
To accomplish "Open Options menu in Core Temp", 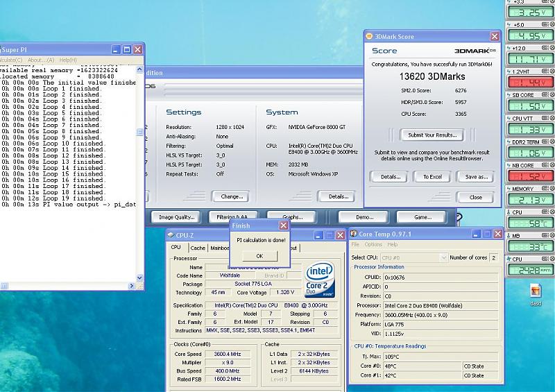I will [x=373, y=244].
